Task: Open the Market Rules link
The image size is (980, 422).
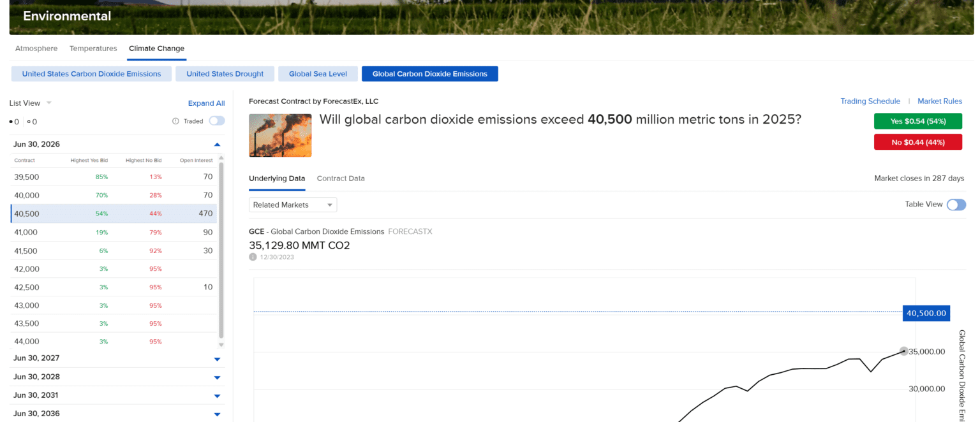Action: [x=939, y=101]
